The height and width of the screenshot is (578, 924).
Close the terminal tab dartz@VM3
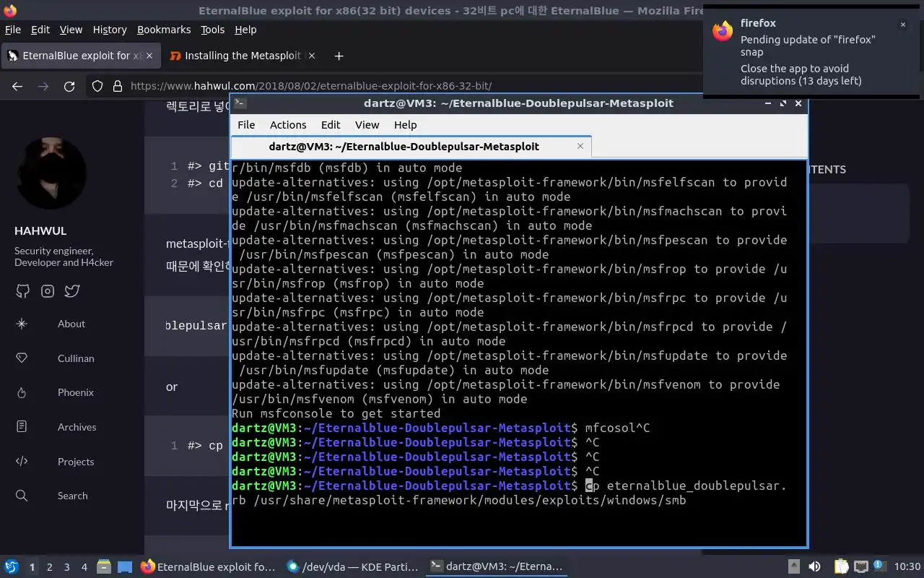[580, 146]
